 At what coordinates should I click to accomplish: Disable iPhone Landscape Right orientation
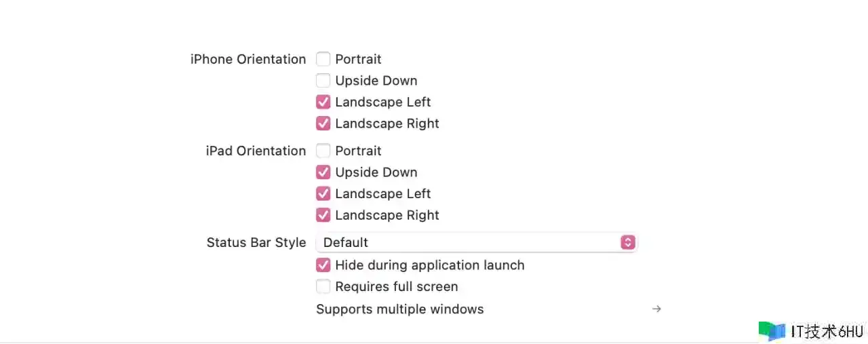click(x=323, y=123)
